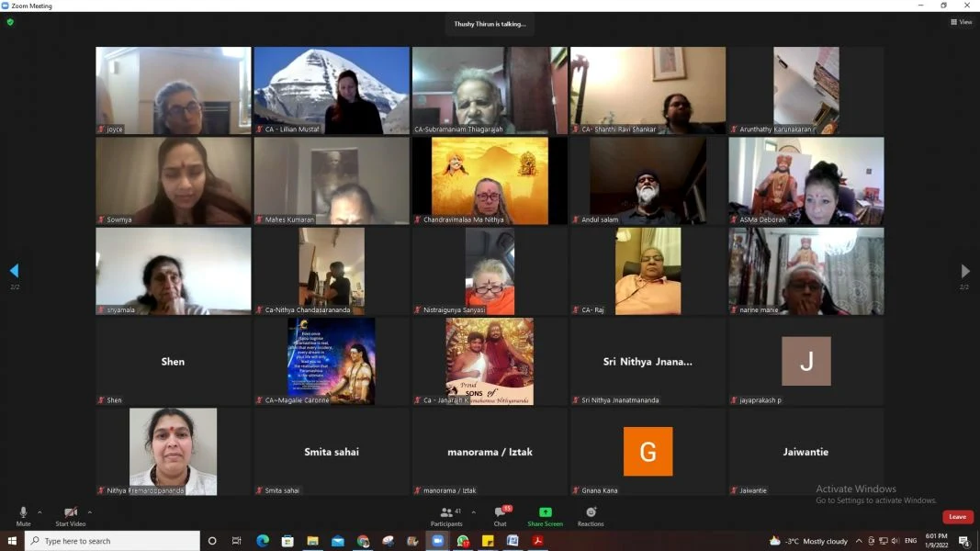Viewport: 980px width, 551px height.
Task: Open File Explorer from the taskbar
Action: (312, 541)
